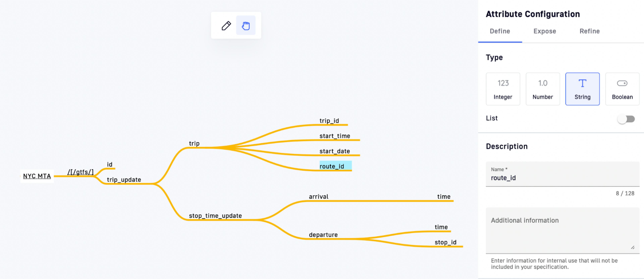Choose the String type option
The image size is (644, 279).
582,89
